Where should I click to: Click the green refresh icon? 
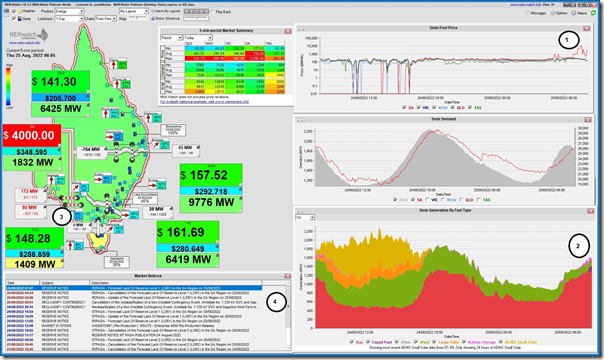click(x=594, y=13)
